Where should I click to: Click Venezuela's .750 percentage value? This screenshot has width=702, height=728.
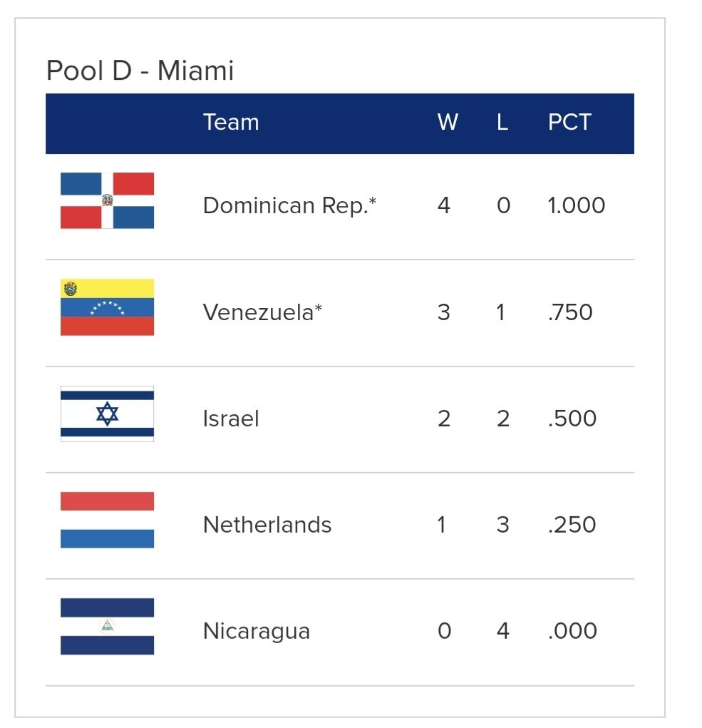[x=570, y=312]
